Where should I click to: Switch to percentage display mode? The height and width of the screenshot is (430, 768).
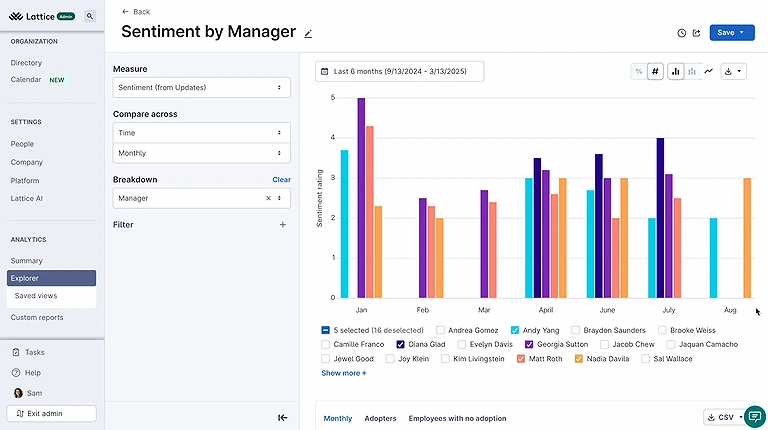click(639, 72)
